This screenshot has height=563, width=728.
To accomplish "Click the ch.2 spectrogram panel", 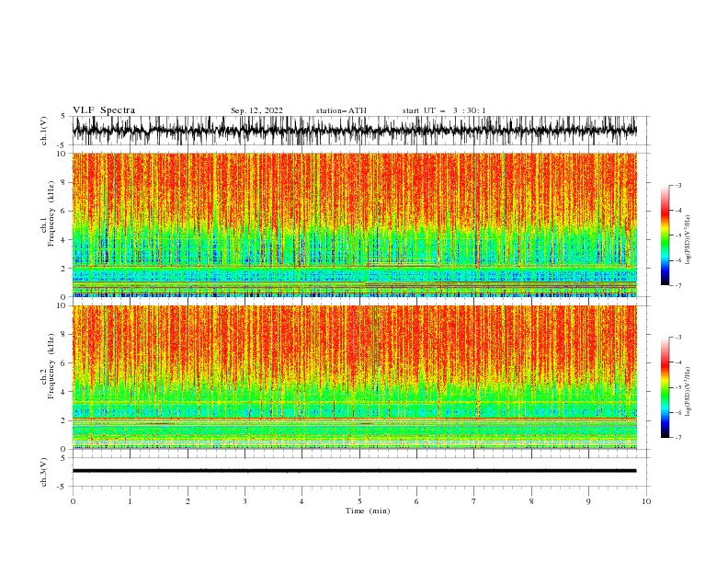I will pos(354,377).
